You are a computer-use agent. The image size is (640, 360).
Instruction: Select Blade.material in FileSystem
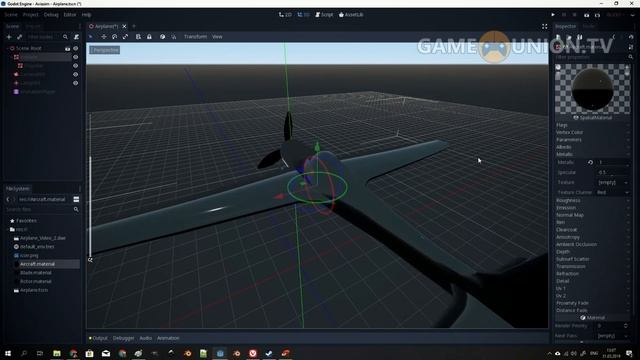[x=36, y=273]
